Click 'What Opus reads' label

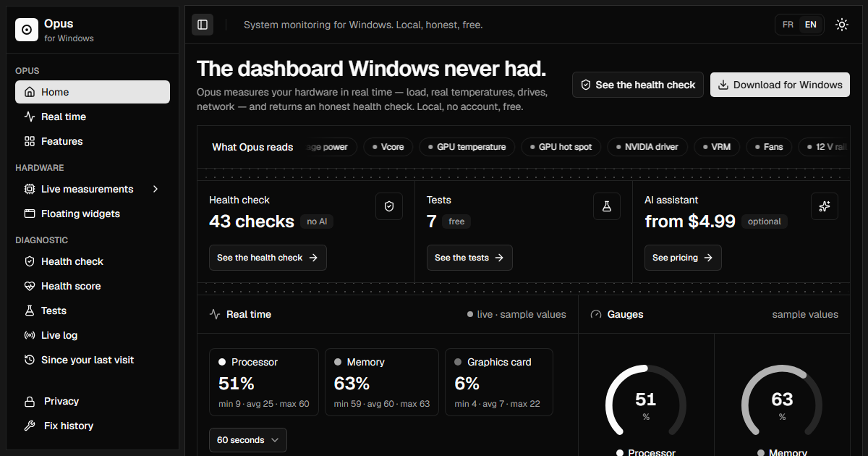pyautogui.click(x=252, y=147)
